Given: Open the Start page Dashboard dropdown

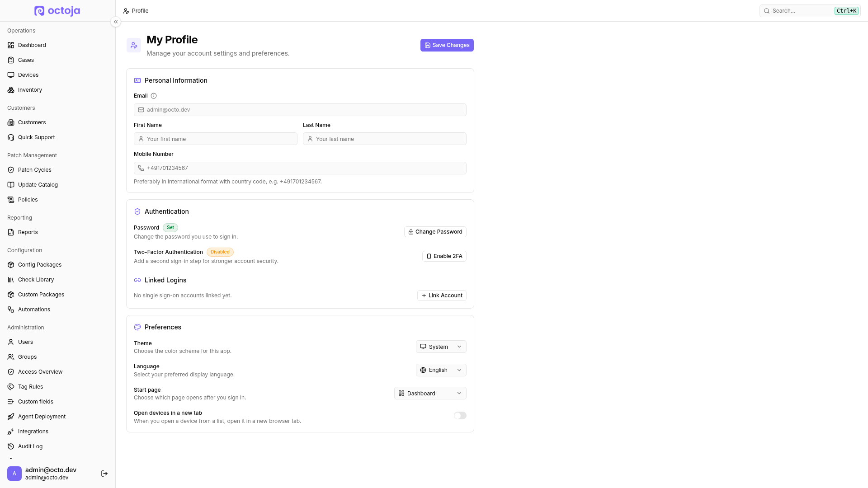Looking at the screenshot, I should (x=430, y=393).
